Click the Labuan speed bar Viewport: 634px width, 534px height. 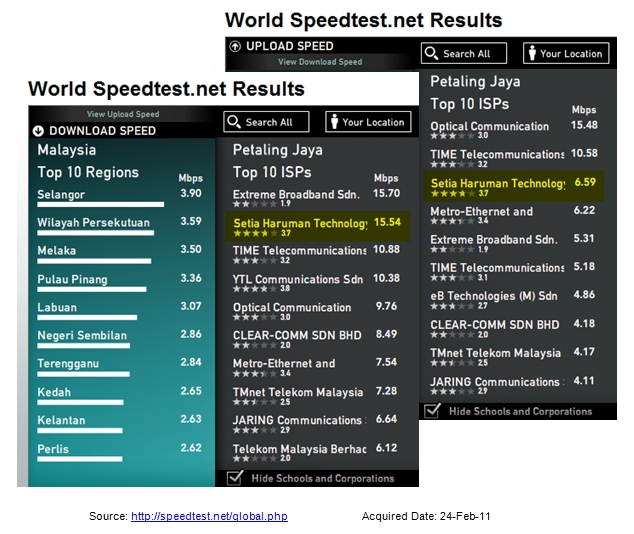click(x=87, y=318)
